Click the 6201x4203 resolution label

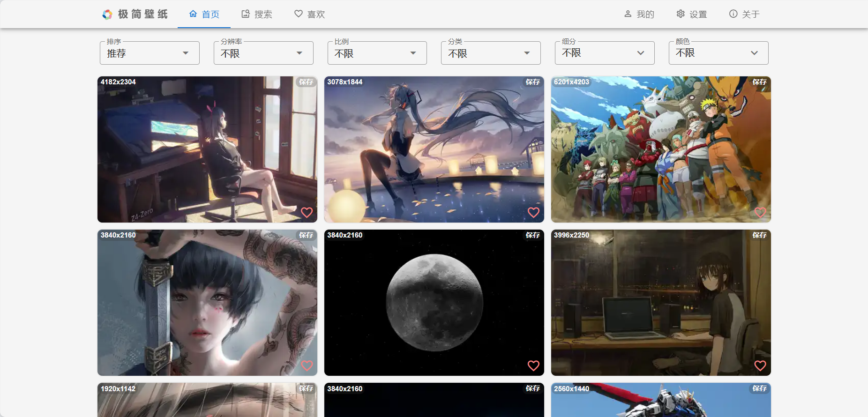571,82
